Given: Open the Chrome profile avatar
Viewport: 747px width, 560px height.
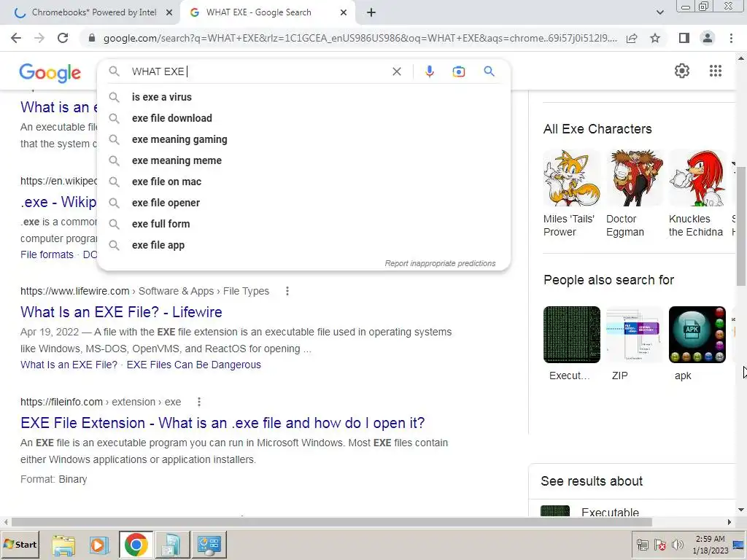Looking at the screenshot, I should click(x=708, y=38).
